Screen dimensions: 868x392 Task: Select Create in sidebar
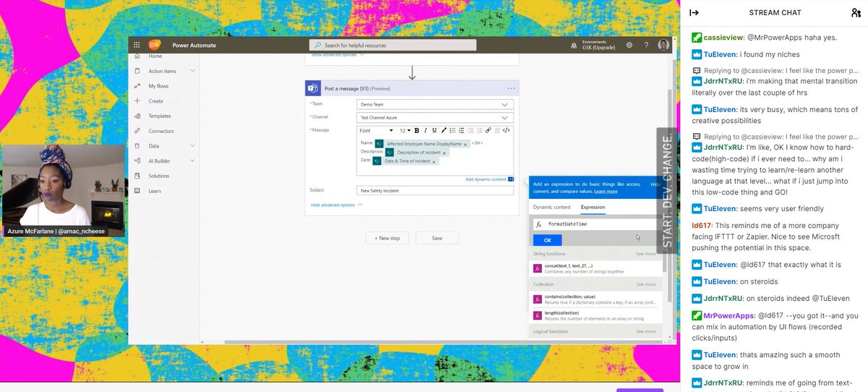(156, 101)
